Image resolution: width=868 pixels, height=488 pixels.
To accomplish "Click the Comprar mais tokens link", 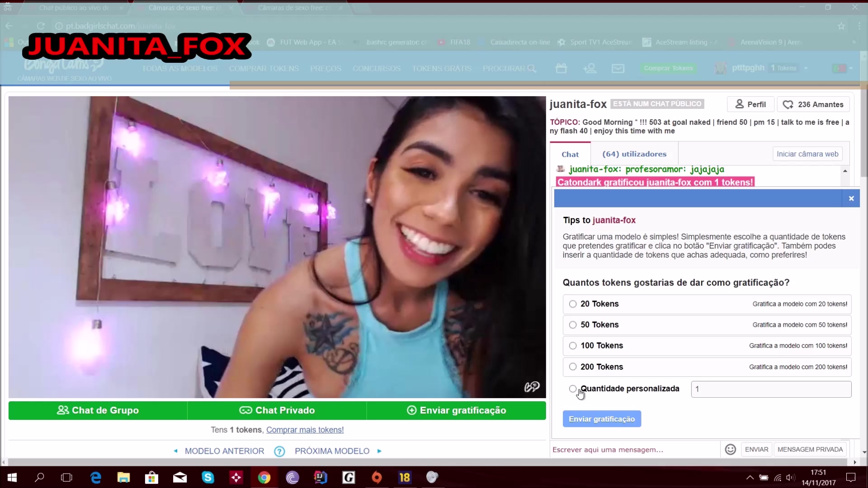I will tap(305, 430).
